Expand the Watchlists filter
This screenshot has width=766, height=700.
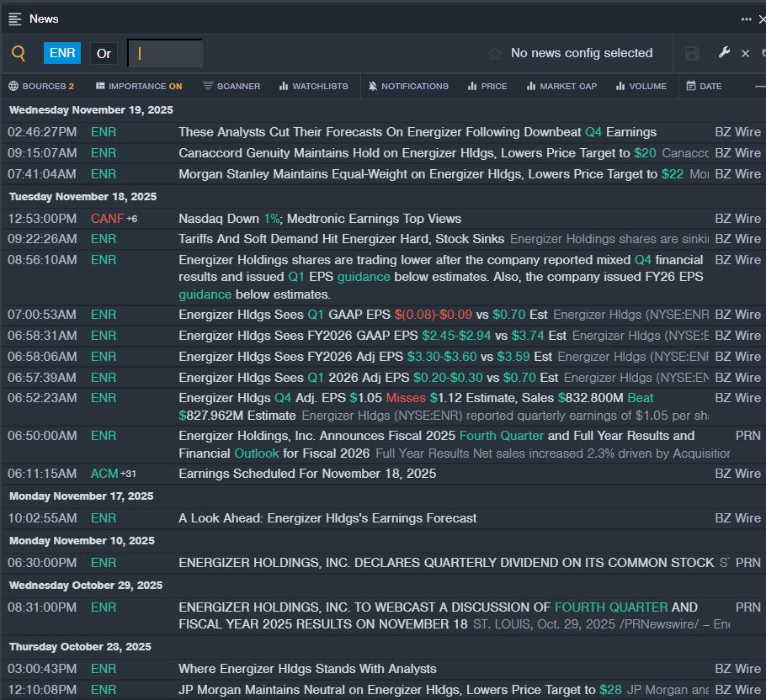[x=313, y=86]
